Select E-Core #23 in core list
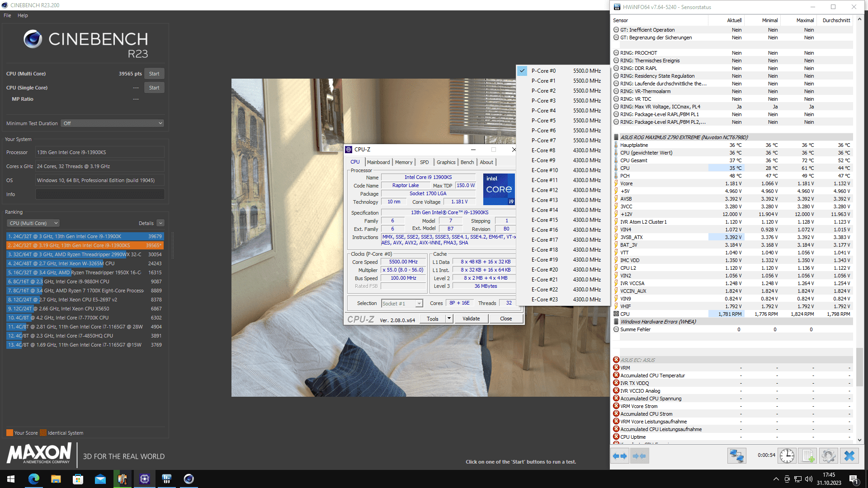 pos(563,300)
